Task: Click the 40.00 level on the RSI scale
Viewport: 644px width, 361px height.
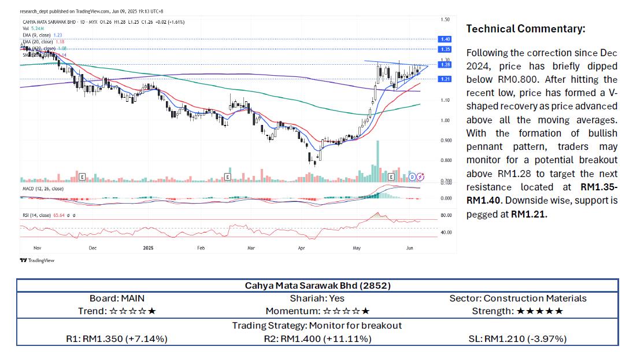Action: tap(446, 233)
